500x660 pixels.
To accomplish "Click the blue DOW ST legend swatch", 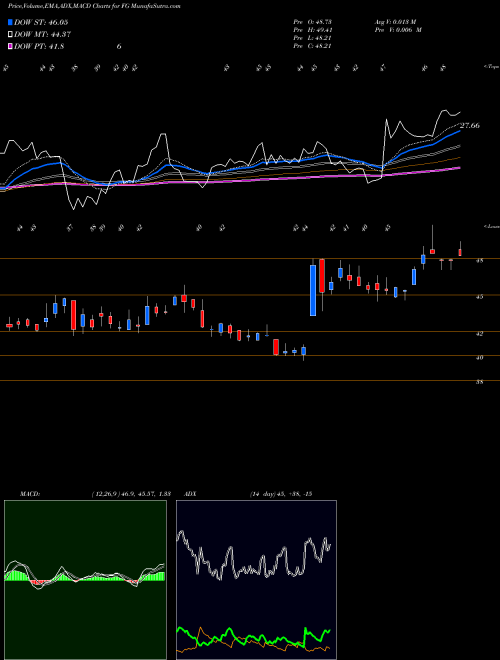I will pyautogui.click(x=11, y=22).
